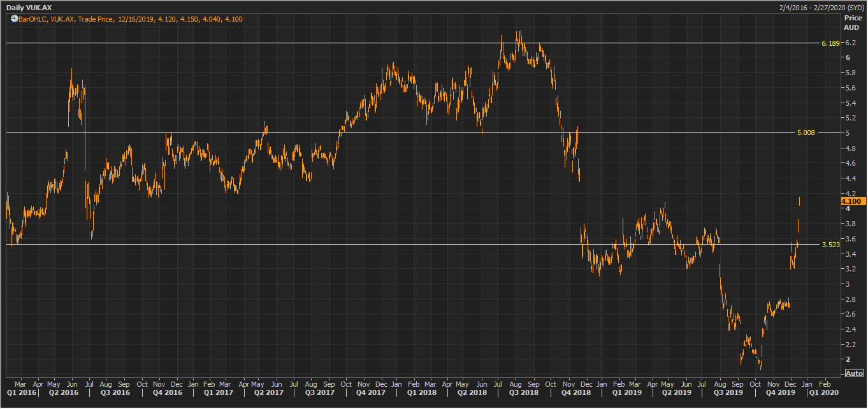Click the Q3 2019 quarter label
The width and height of the screenshot is (868, 409).
click(728, 393)
